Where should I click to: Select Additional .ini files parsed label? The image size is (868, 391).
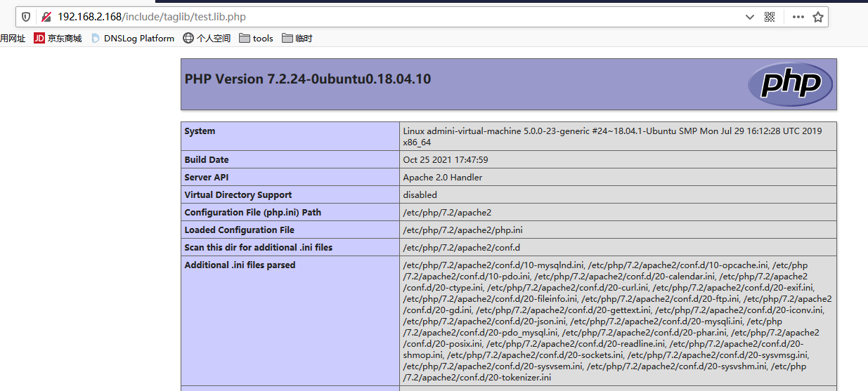point(240,265)
